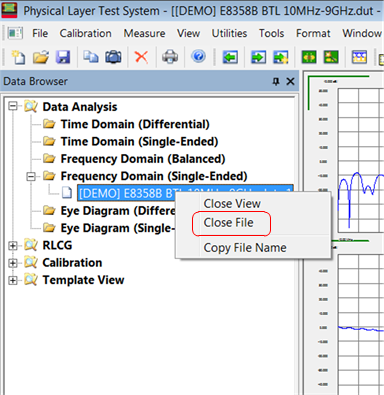Click the Copy toolbar icon
Screen dimensions: 384x395
pos(91,57)
